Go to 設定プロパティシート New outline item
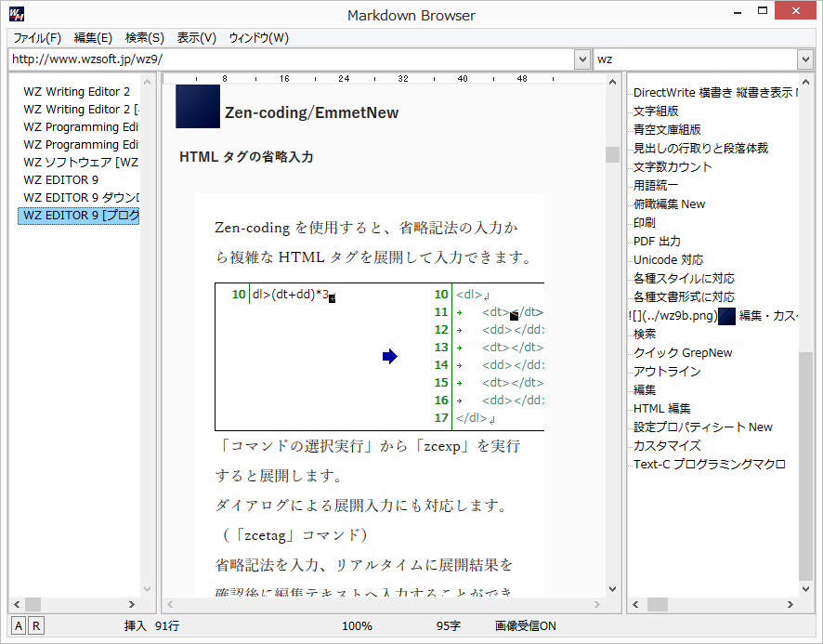 (703, 427)
